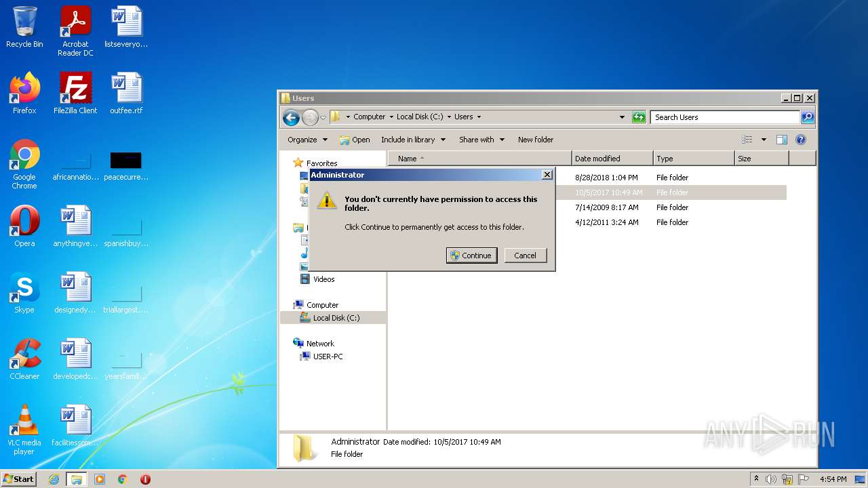Launch Internet Explorer from the taskbar
The image size is (868, 488).
pos(54,479)
